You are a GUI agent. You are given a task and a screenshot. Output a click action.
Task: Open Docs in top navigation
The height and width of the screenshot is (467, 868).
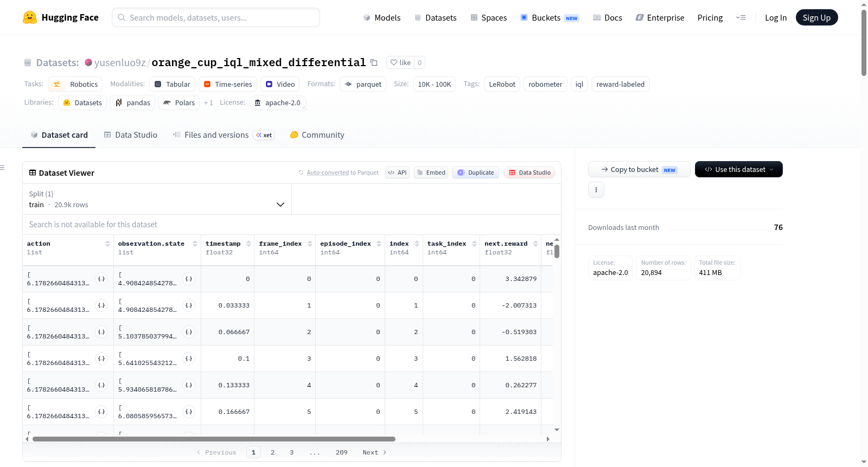point(608,17)
